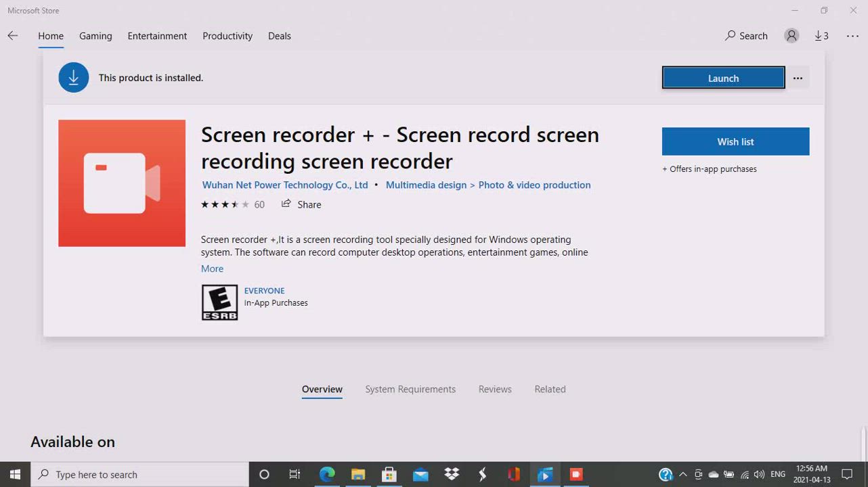
Task: Share this app
Action: pos(301,204)
